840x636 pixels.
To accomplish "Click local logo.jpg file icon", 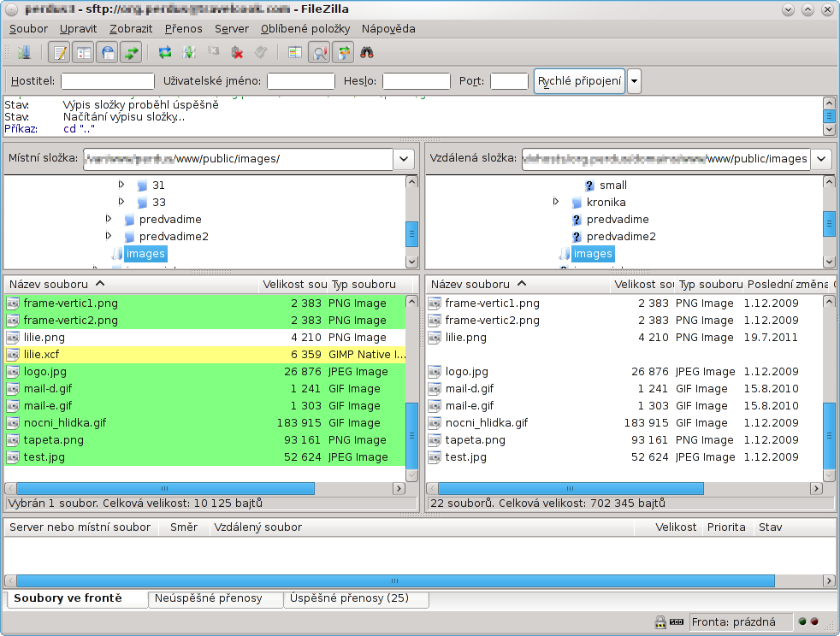I will [x=13, y=372].
